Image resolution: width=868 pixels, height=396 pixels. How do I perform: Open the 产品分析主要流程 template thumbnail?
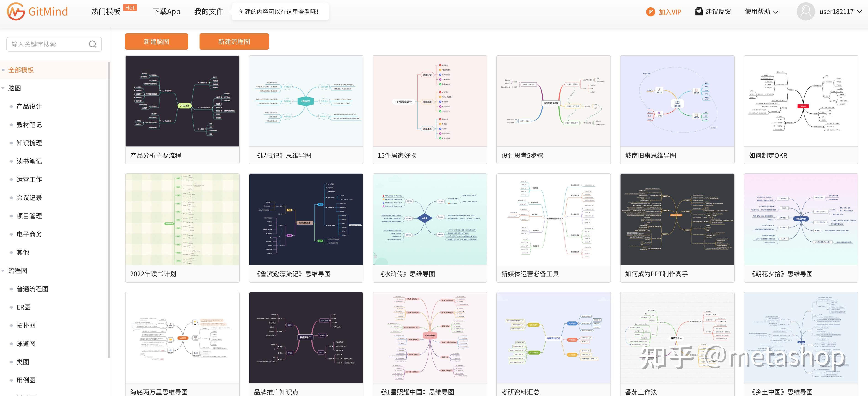(182, 101)
